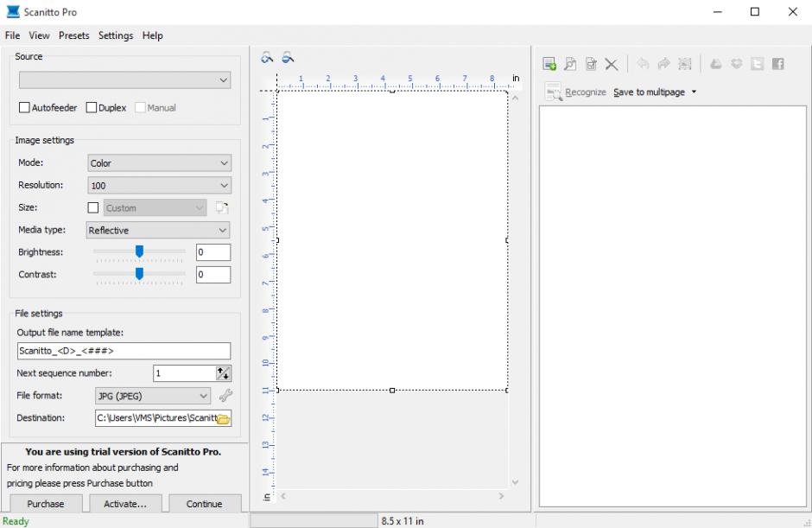Click preview vertical scrollbar down arrow
The width and height of the screenshot is (812, 528).
click(515, 482)
